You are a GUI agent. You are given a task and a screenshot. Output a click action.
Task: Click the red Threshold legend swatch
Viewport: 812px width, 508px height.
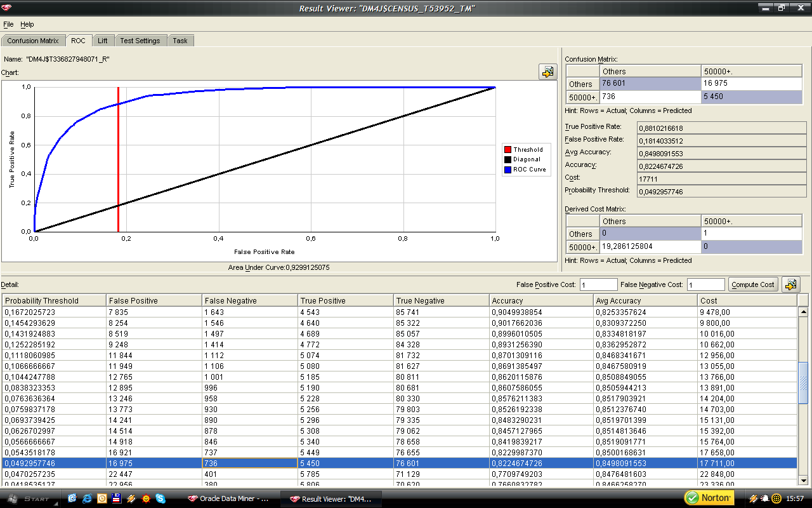click(x=507, y=150)
